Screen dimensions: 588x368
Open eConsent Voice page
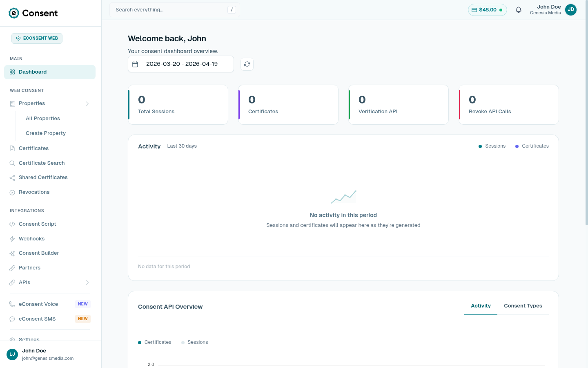point(50,304)
